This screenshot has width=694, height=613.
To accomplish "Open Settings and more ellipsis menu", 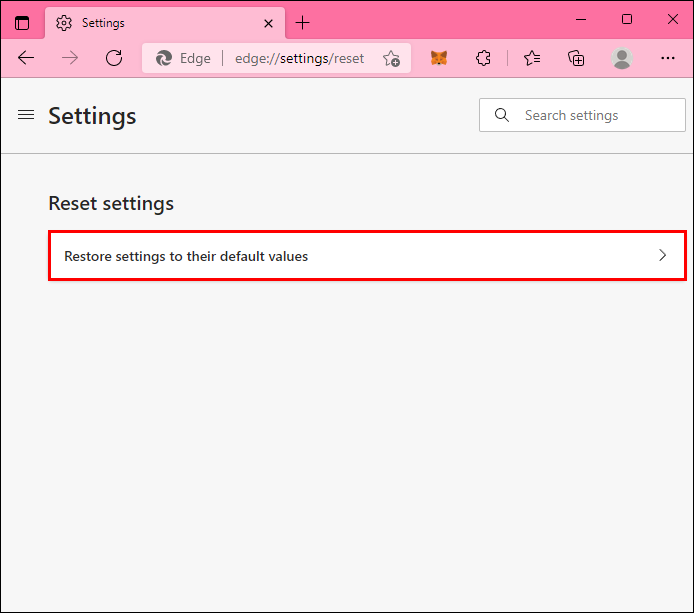I will [x=668, y=58].
